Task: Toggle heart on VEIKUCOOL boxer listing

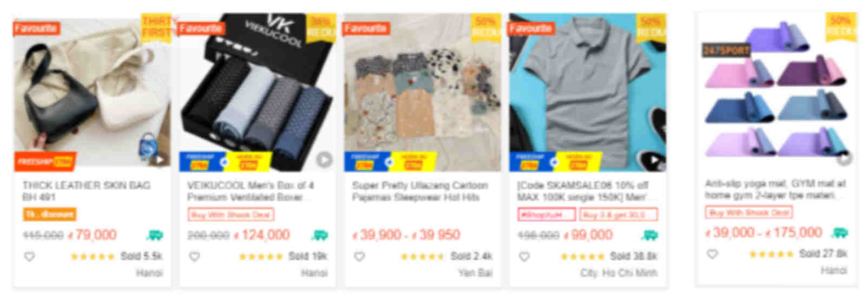Action: pos(194,256)
